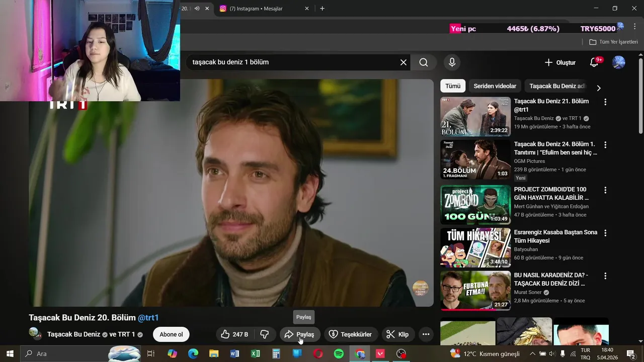Viewport: 644px width, 362px height.
Task: Mute the playing YouTube tab audio icon
Action: (x=197, y=9)
